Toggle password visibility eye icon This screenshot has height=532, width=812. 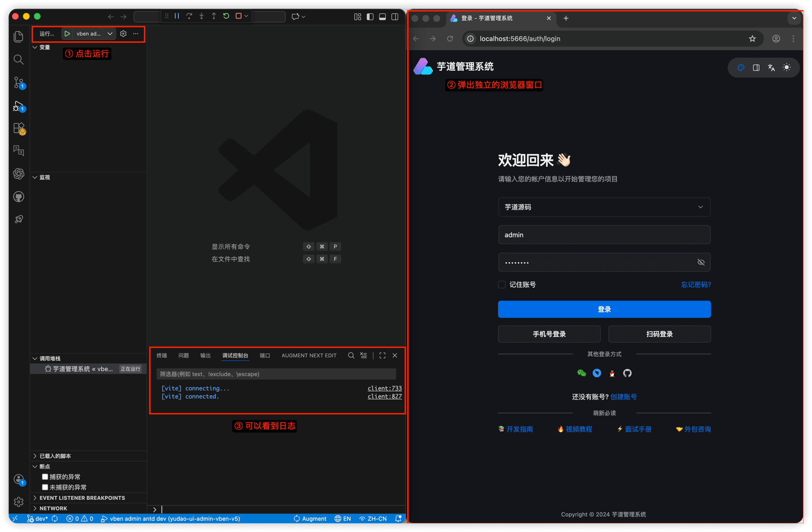pyautogui.click(x=701, y=262)
